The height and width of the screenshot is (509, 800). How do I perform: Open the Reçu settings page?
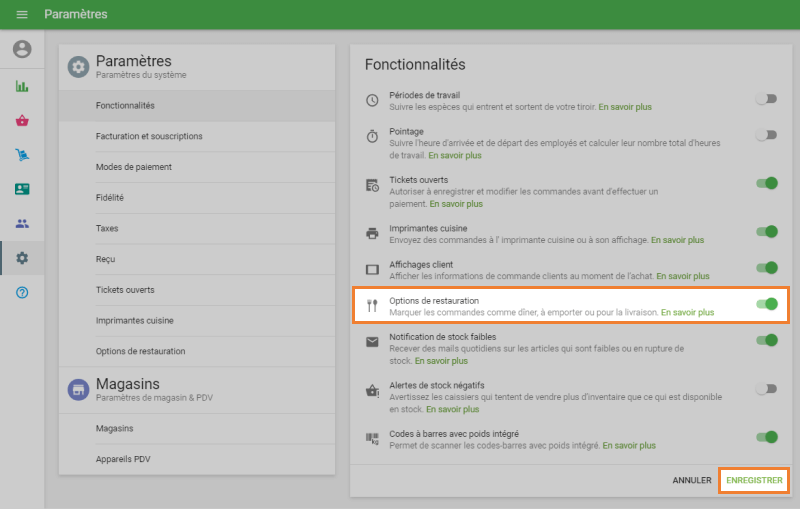[197, 259]
